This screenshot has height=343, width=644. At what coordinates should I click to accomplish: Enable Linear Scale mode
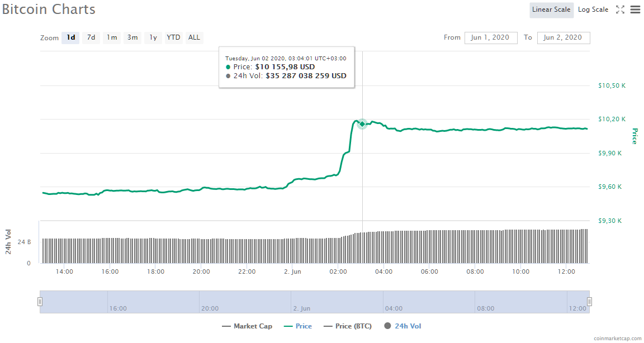point(551,9)
